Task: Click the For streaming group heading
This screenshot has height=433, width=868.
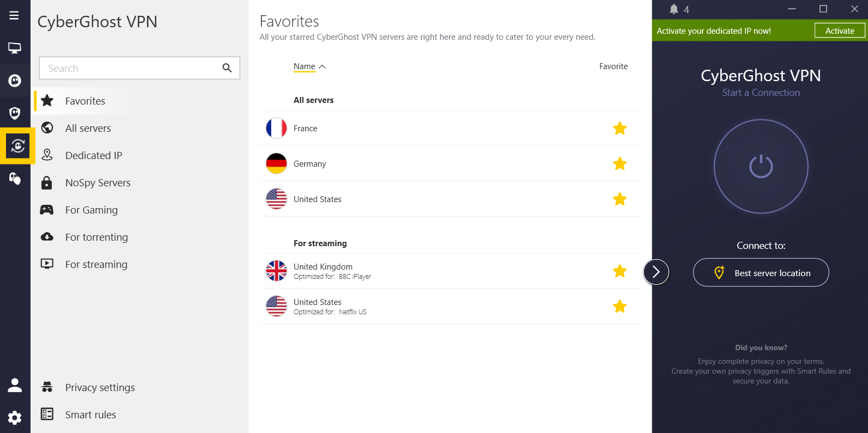Action: [x=320, y=243]
